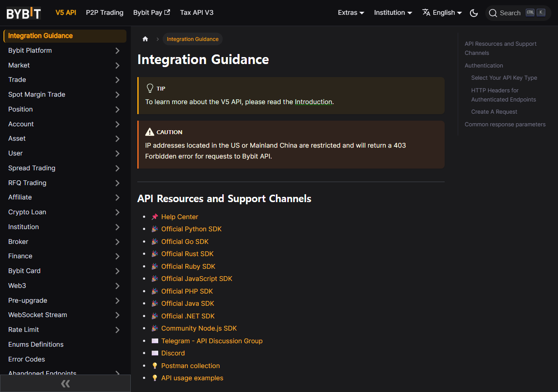The width and height of the screenshot is (558, 392).
Task: Open Official PHP SDK link
Action: point(187,291)
